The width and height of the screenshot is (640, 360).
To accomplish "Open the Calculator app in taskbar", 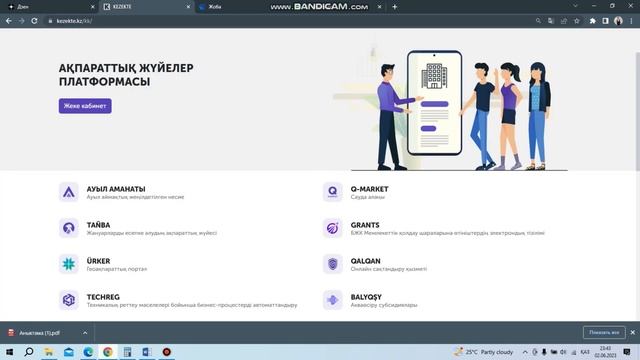I will click(127, 351).
